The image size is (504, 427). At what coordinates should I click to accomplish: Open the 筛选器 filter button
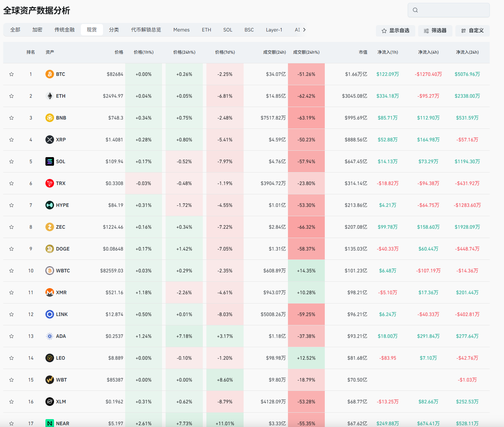pyautogui.click(x=435, y=30)
